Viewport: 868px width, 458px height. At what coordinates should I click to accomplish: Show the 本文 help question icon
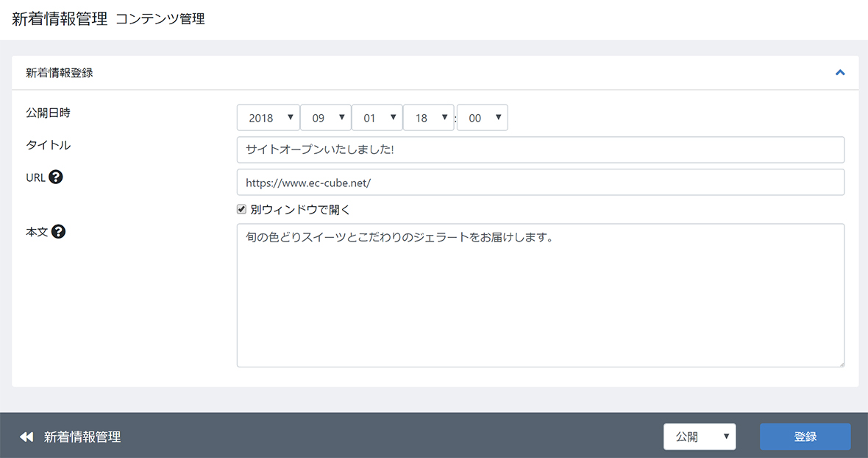(58, 231)
